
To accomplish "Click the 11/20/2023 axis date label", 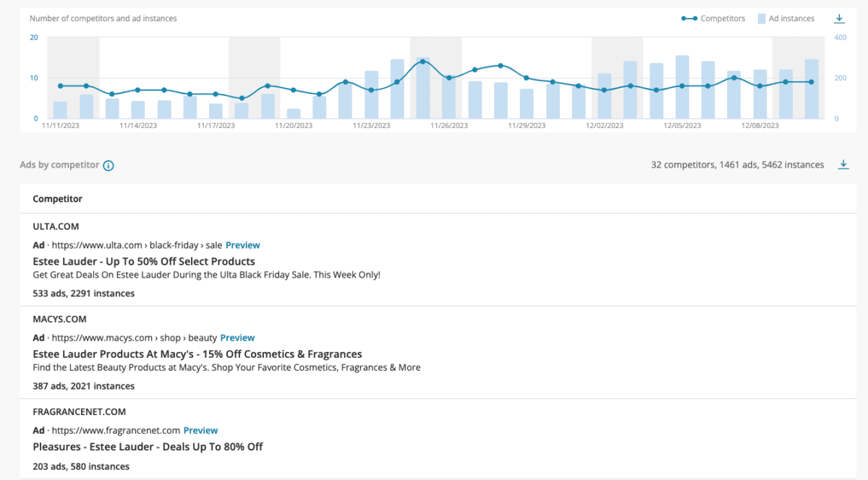I will click(294, 126).
